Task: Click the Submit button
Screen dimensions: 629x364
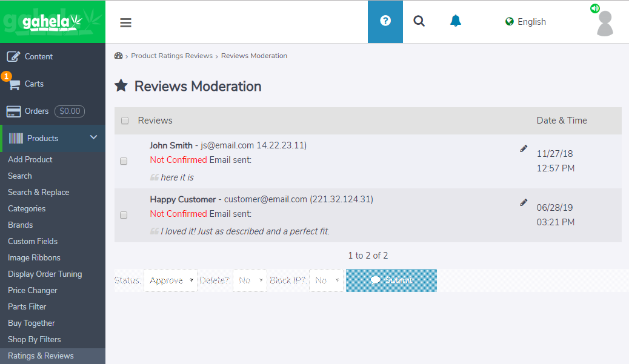Action: tap(391, 280)
